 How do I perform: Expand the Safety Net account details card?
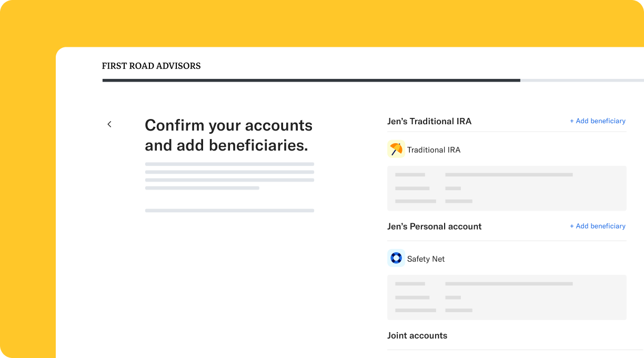tap(507, 297)
